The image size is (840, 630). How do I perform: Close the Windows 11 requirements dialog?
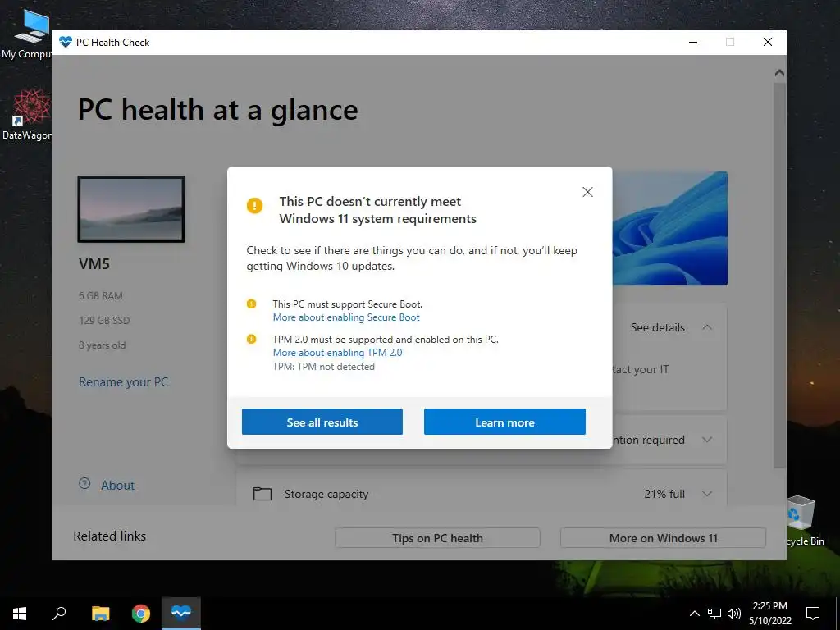pos(587,192)
